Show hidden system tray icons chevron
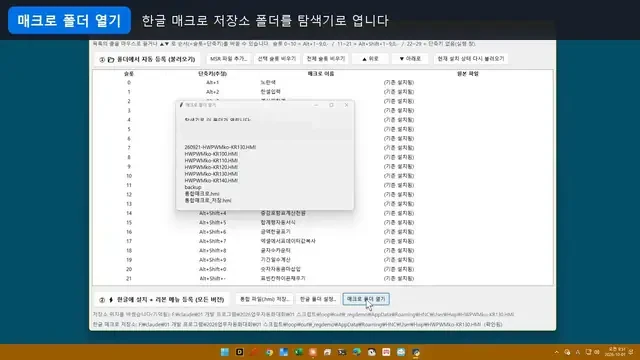The height and width of the screenshot is (360, 640). tap(556, 352)
